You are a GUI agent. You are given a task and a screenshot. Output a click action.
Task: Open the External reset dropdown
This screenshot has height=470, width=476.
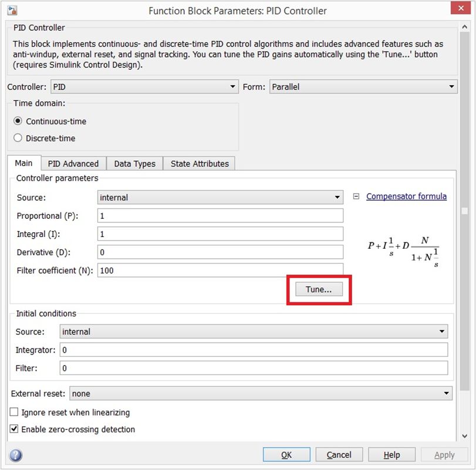pos(261,393)
